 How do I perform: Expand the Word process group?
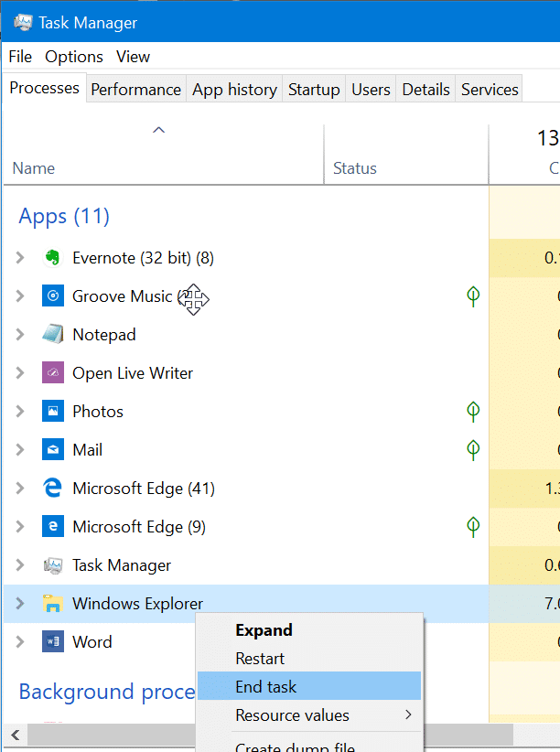click(x=20, y=641)
